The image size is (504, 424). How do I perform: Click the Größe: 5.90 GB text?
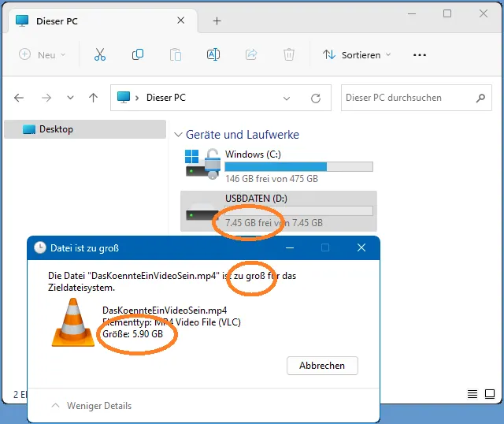pos(133,334)
